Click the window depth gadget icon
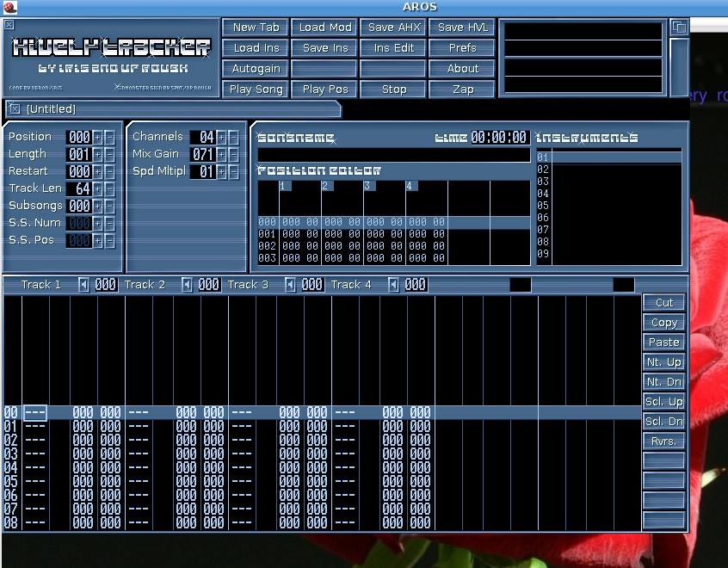Screen dimensions: 728x568 (x=678, y=28)
